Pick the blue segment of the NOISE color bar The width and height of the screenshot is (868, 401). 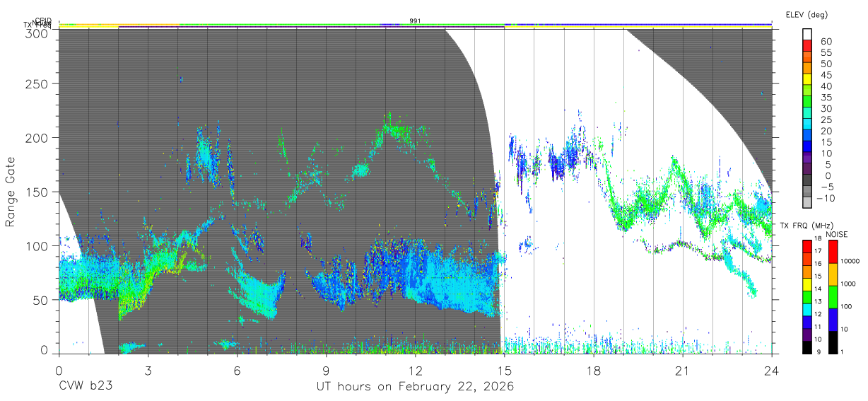(x=833, y=319)
